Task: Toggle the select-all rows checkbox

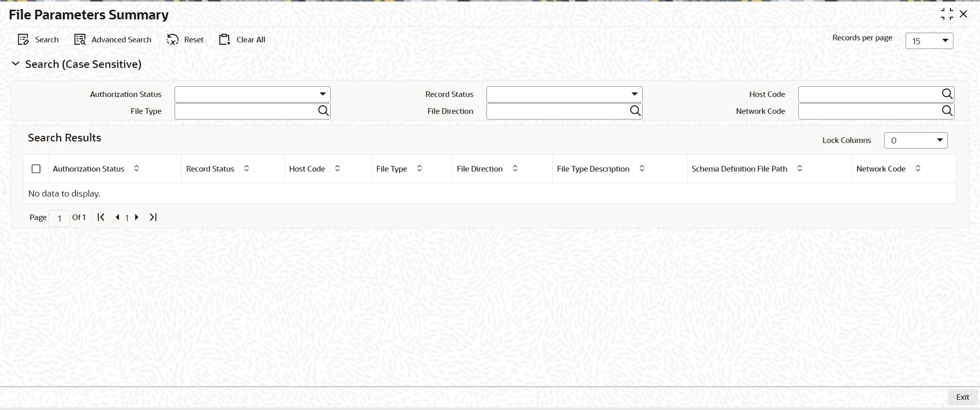Action: tap(36, 168)
